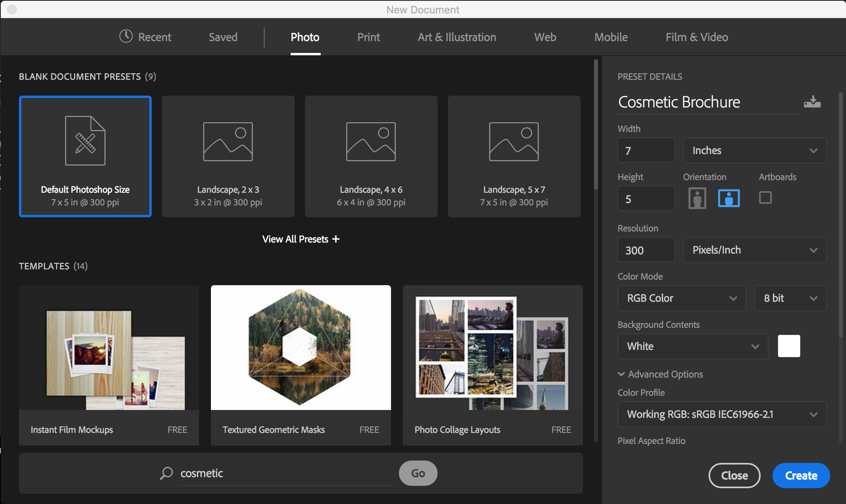Enable the Artboards checkbox

point(765,197)
